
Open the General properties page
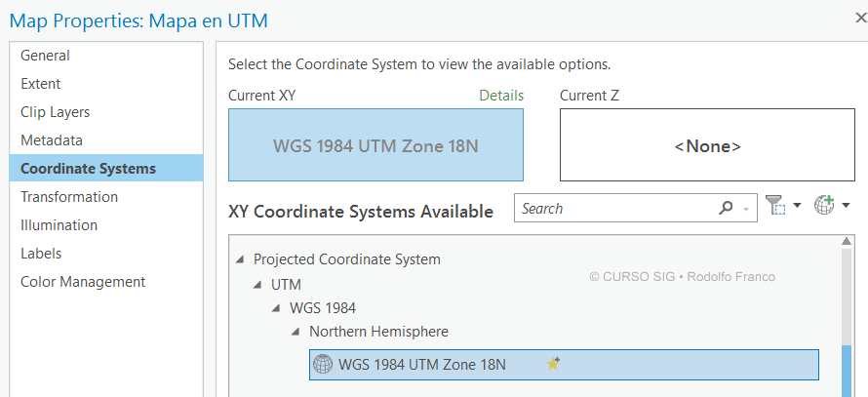click(45, 56)
